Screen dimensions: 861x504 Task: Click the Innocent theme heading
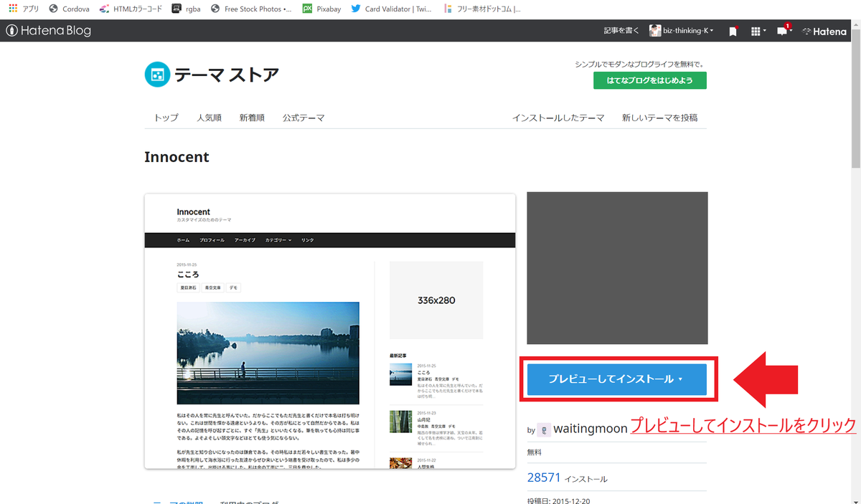point(177,156)
